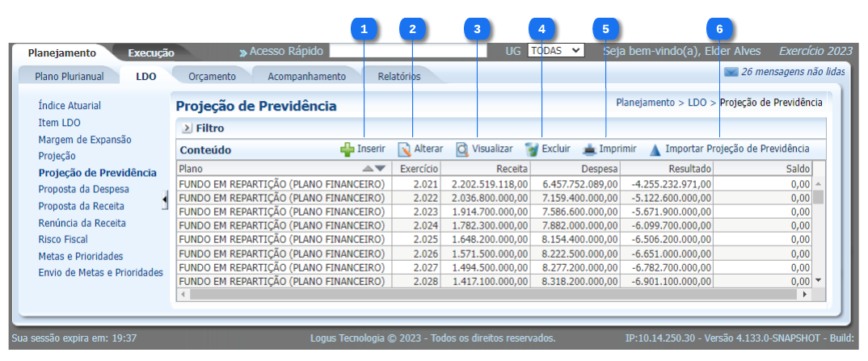Click the Acesso Rápido double-arrow icon
Image resolution: width=868 pixels, height=361 pixels.
[x=242, y=52]
